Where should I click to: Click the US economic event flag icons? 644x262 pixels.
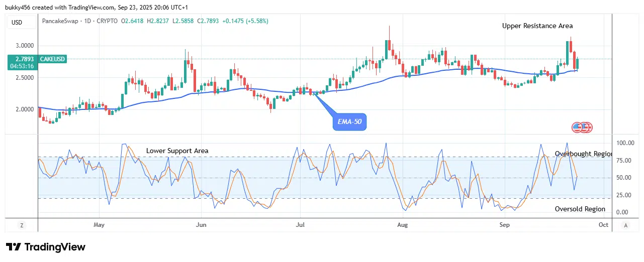[x=582, y=127]
